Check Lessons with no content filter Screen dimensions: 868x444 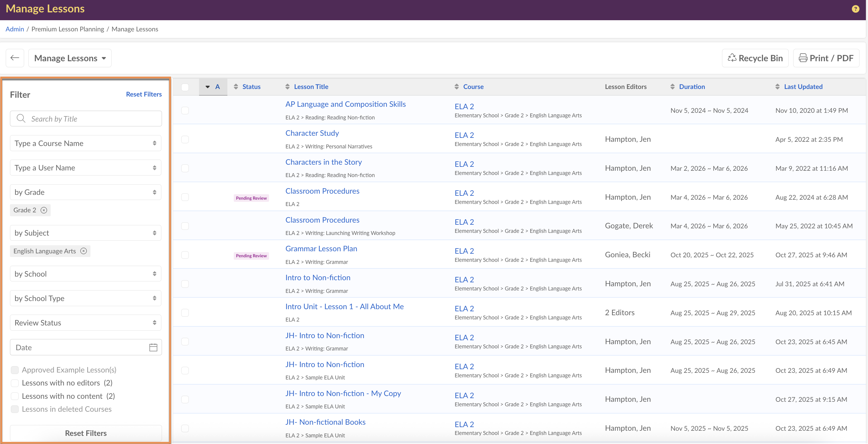15,396
